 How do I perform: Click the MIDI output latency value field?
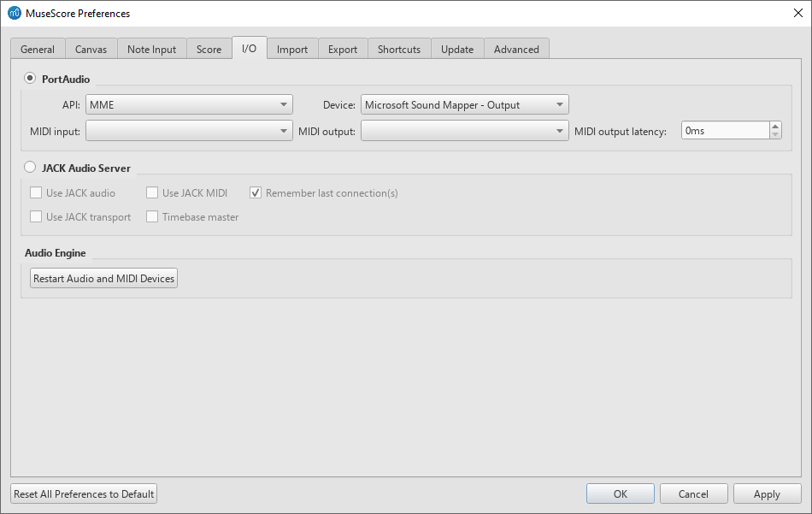pyautogui.click(x=725, y=131)
